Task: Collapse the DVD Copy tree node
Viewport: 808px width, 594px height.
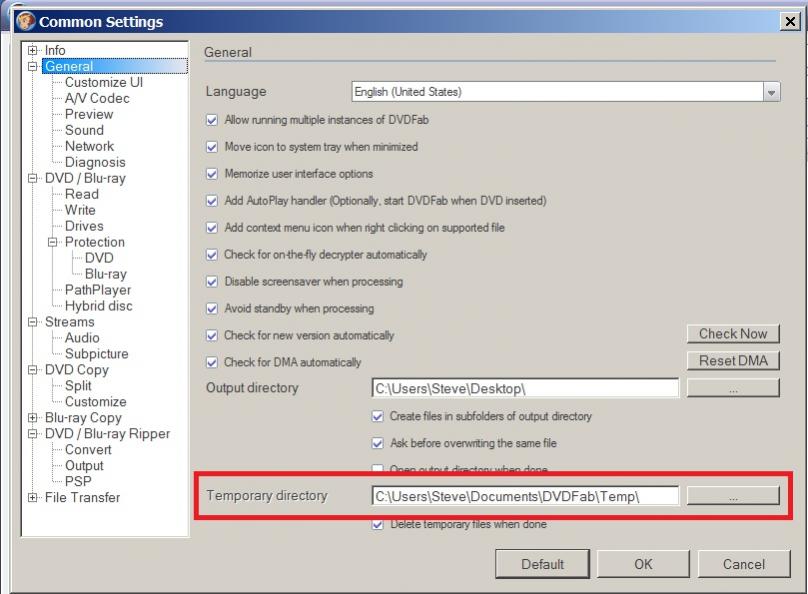Action: 32,370
